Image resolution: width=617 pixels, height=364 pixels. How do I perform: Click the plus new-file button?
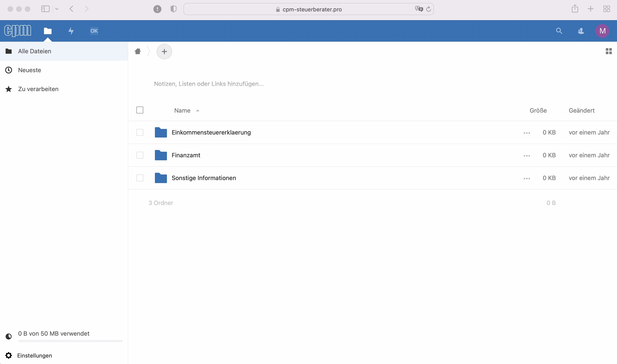coord(164,52)
